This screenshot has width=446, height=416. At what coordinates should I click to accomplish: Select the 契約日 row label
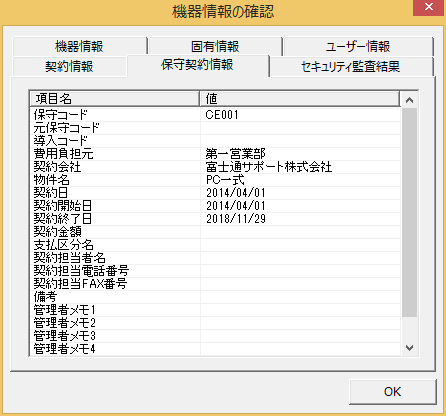pyautogui.click(x=51, y=193)
